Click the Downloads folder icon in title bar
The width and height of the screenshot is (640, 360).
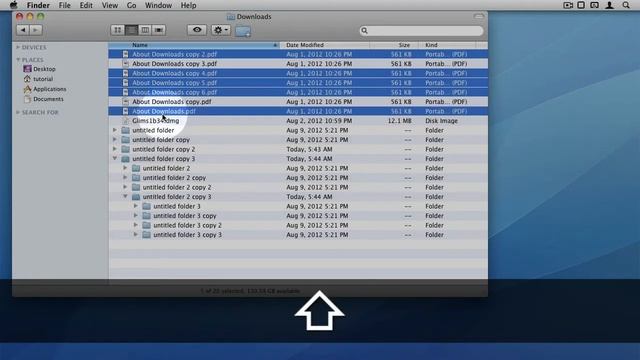(x=231, y=17)
